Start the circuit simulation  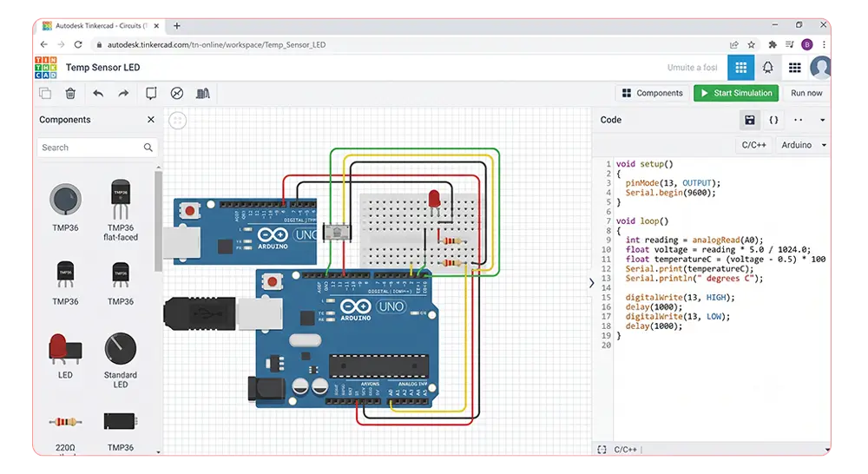(736, 93)
